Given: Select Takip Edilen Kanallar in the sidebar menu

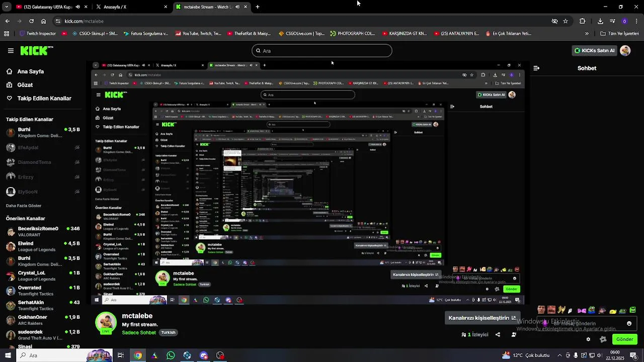Looking at the screenshot, I should [x=44, y=98].
